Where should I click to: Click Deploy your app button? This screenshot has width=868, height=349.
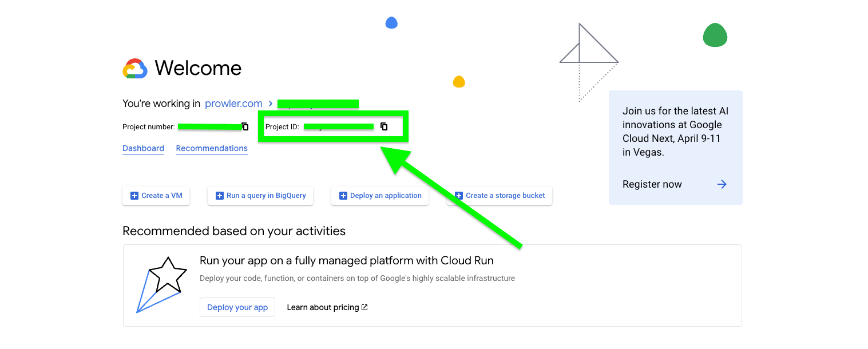(237, 307)
